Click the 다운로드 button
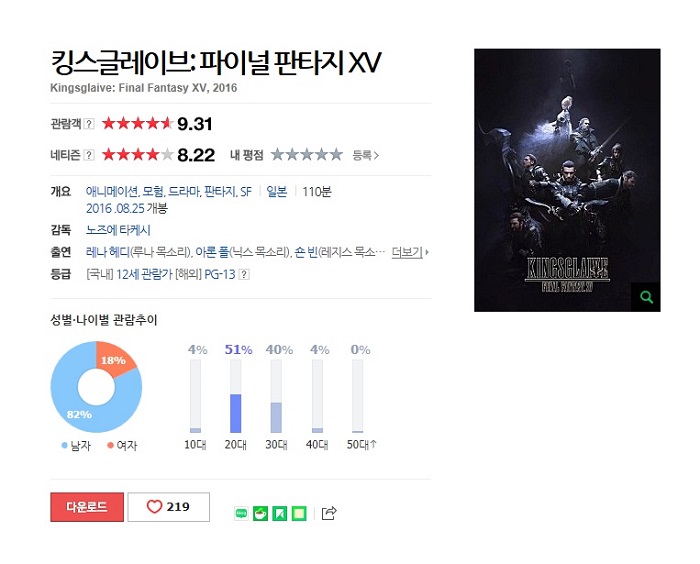Viewport: 700px width, 564px height. coord(87,507)
